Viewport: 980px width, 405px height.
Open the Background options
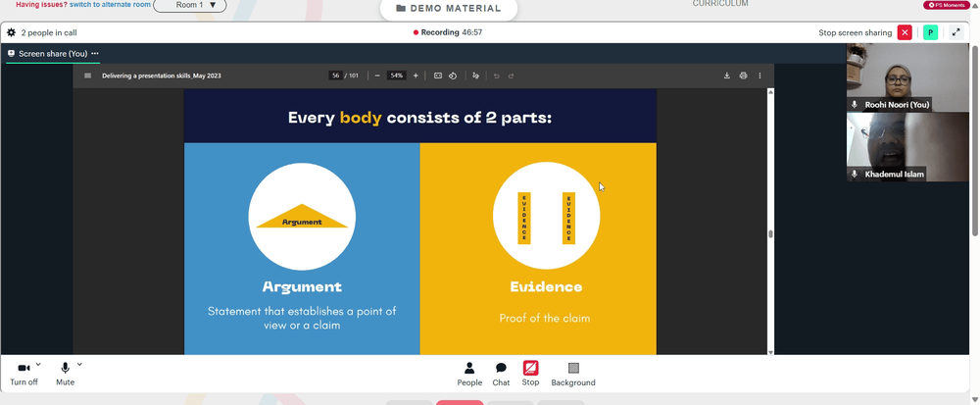(573, 375)
